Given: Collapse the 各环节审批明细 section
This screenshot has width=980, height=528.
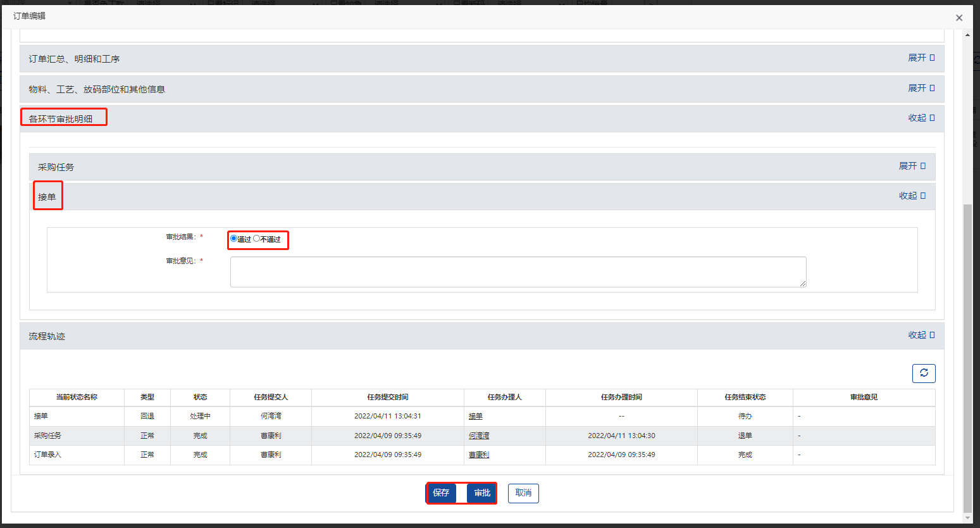Looking at the screenshot, I should pyautogui.click(x=921, y=118).
